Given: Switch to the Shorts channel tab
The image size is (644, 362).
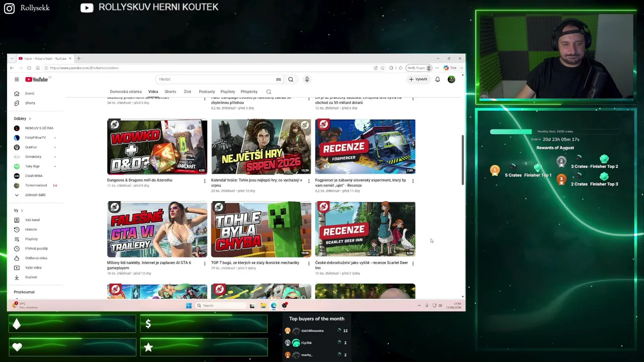Looking at the screenshot, I should [x=170, y=92].
